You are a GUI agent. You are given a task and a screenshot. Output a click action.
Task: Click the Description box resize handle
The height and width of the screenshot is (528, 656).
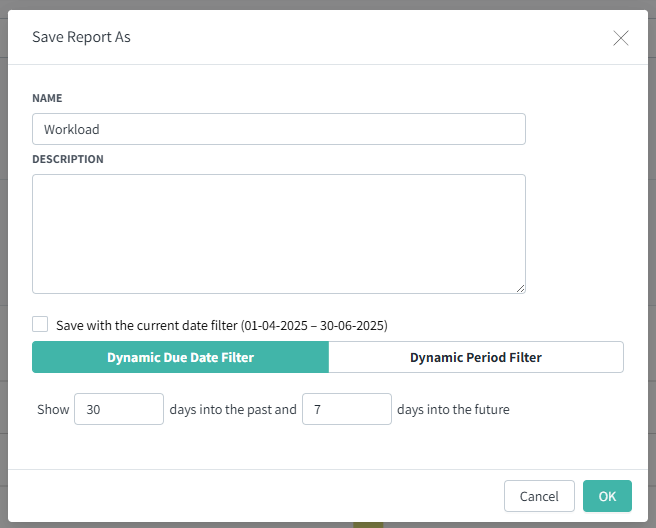pos(520,289)
